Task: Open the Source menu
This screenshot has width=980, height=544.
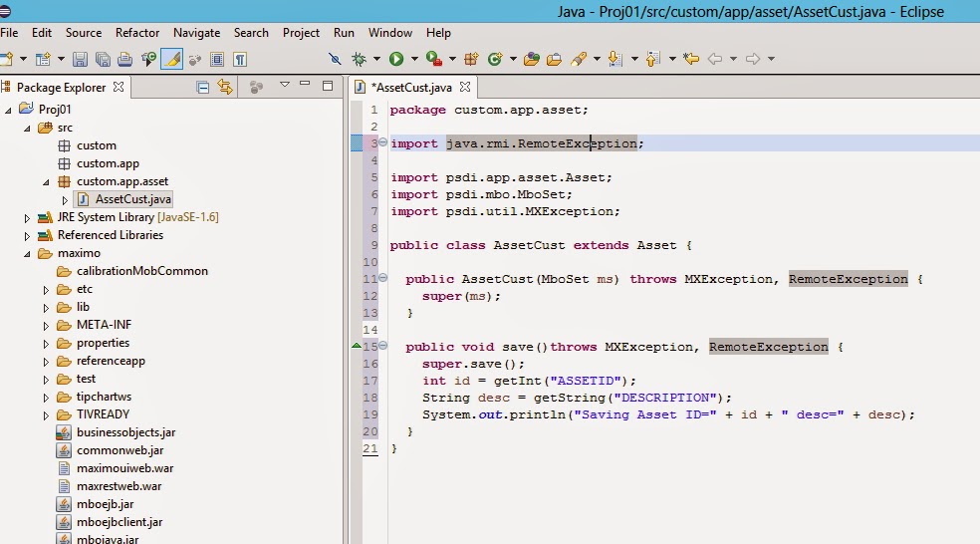Action: (x=84, y=33)
